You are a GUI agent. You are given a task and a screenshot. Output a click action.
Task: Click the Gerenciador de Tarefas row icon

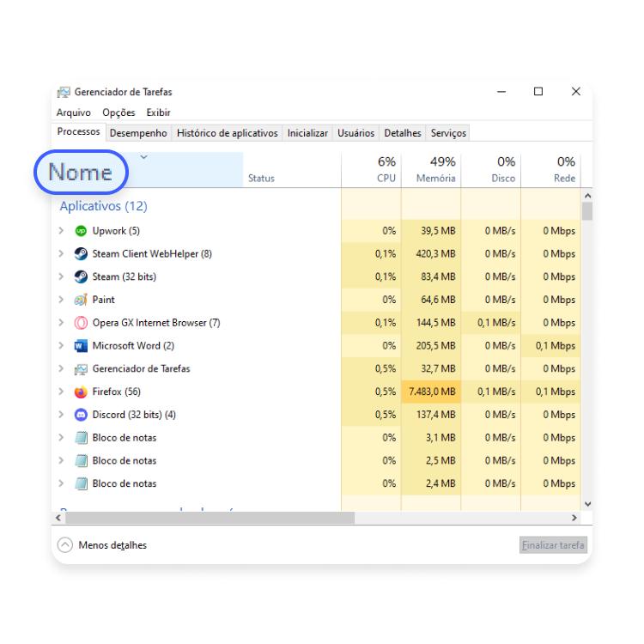81,369
